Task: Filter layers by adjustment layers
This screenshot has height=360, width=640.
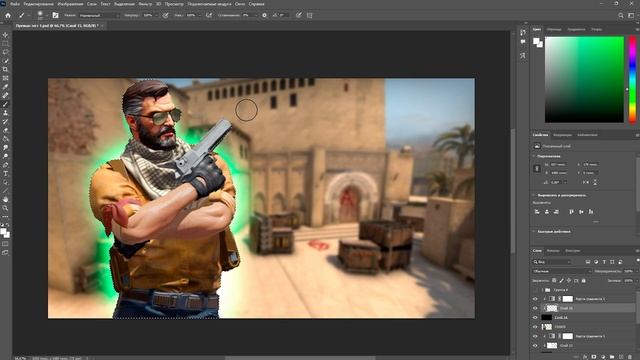Action: 596,262
